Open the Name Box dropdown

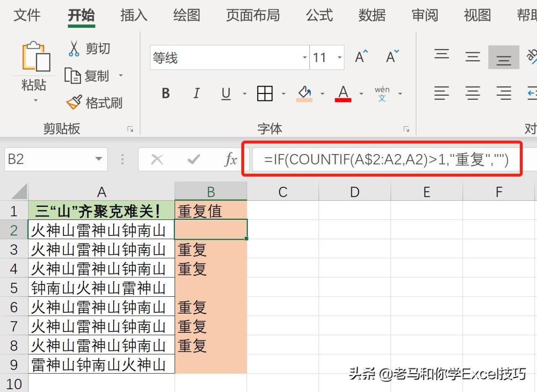pos(99,159)
